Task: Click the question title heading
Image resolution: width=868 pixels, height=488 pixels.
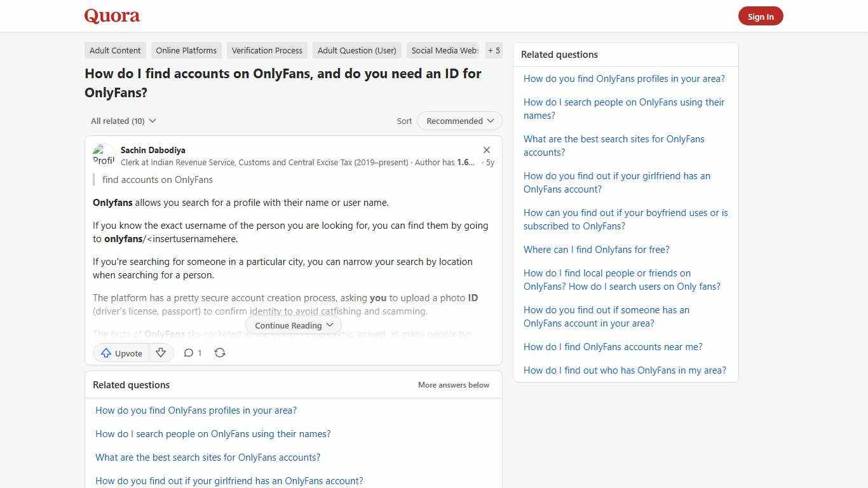Action: (x=283, y=83)
